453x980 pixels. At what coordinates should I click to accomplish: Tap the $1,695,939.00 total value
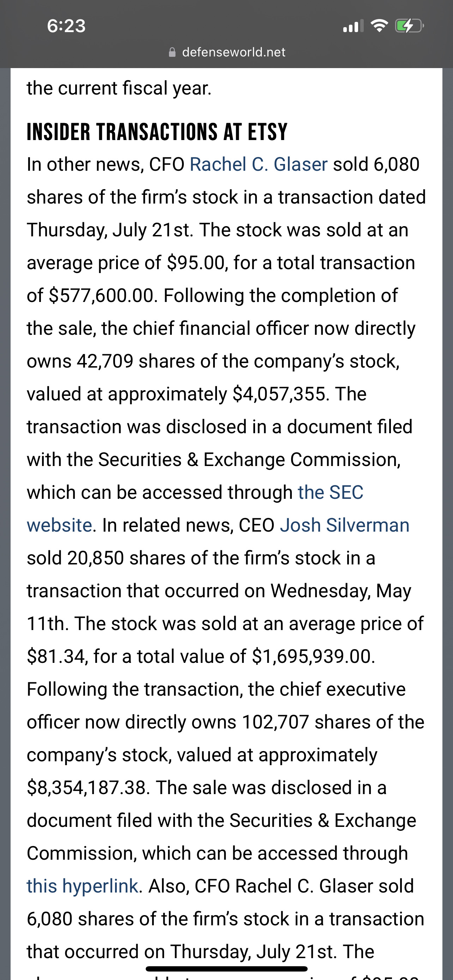click(x=313, y=657)
